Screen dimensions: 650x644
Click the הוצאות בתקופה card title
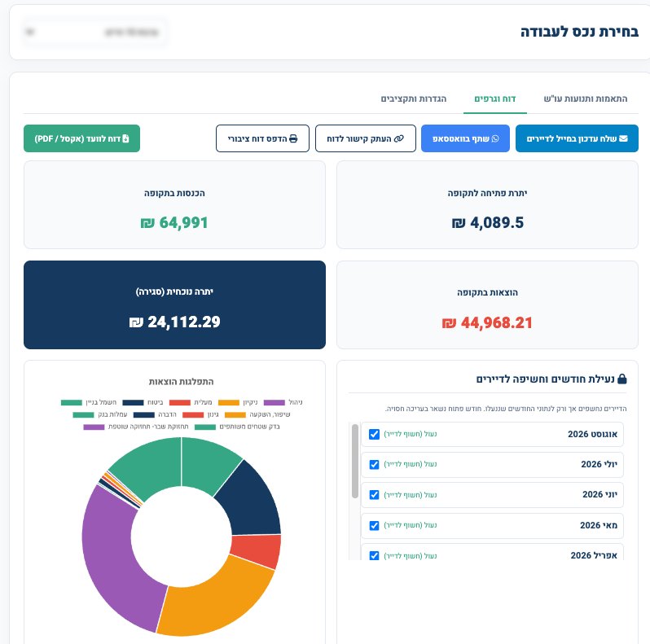click(x=487, y=292)
